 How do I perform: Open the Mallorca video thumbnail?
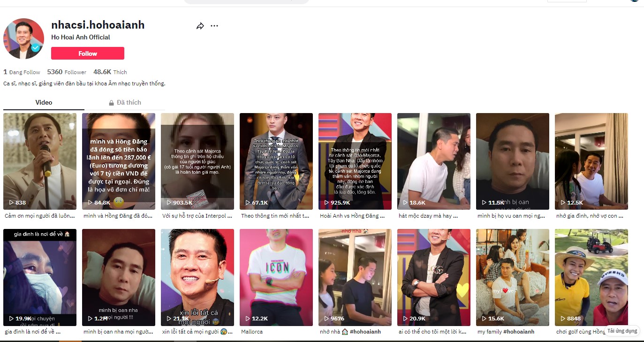pos(276,277)
